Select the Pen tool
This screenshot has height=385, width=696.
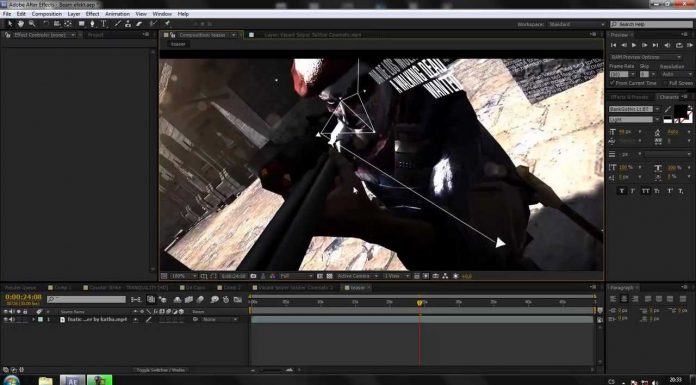[x=92, y=24]
